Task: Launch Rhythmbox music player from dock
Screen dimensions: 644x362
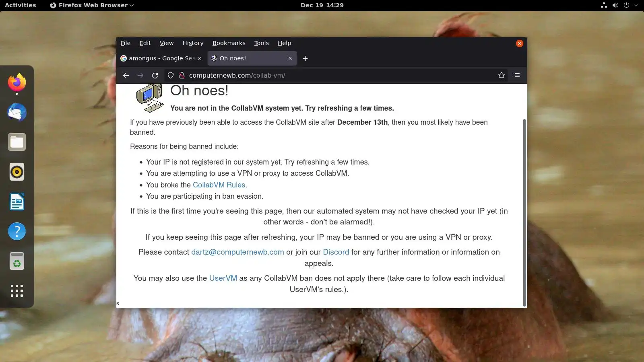Action: [x=17, y=172]
